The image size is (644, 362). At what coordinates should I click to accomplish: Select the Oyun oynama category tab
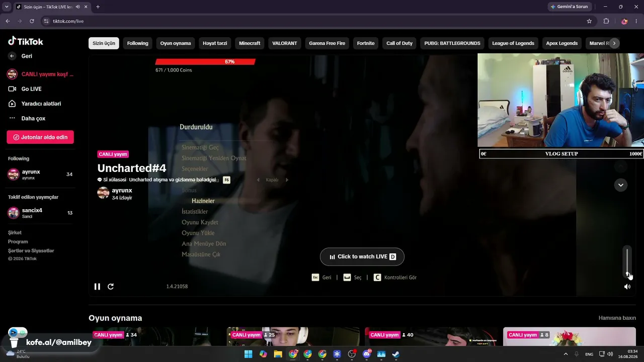tap(176, 43)
